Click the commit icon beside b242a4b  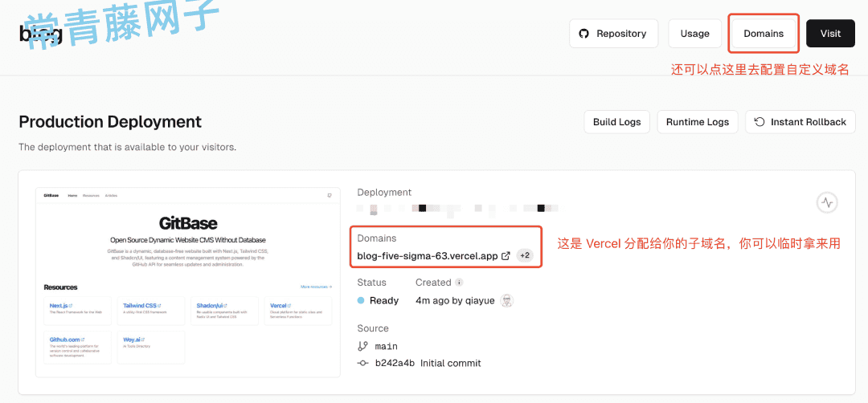pyautogui.click(x=362, y=363)
